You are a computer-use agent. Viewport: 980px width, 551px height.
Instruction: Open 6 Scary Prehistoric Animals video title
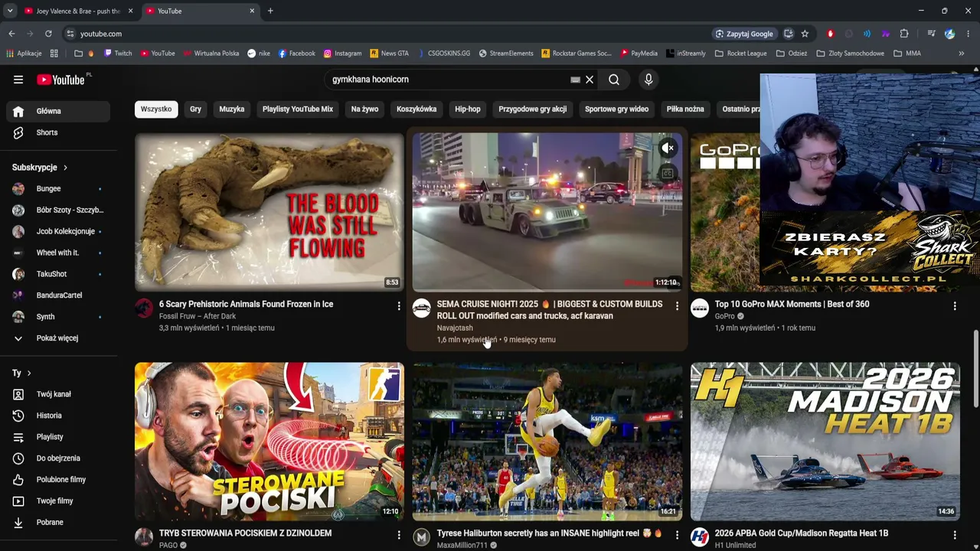[247, 305]
